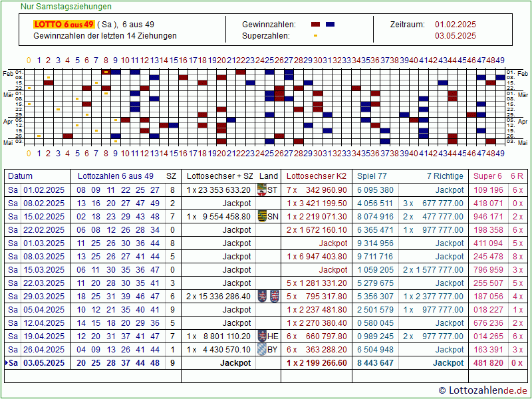This screenshot has height=399, width=532.
Task: Click the 6 R value 8 x
Action: (518, 257)
